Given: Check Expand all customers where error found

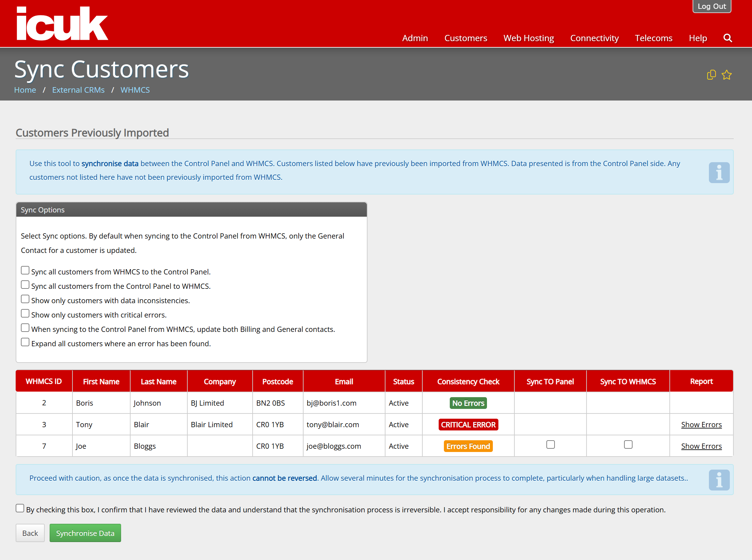Looking at the screenshot, I should tap(25, 342).
